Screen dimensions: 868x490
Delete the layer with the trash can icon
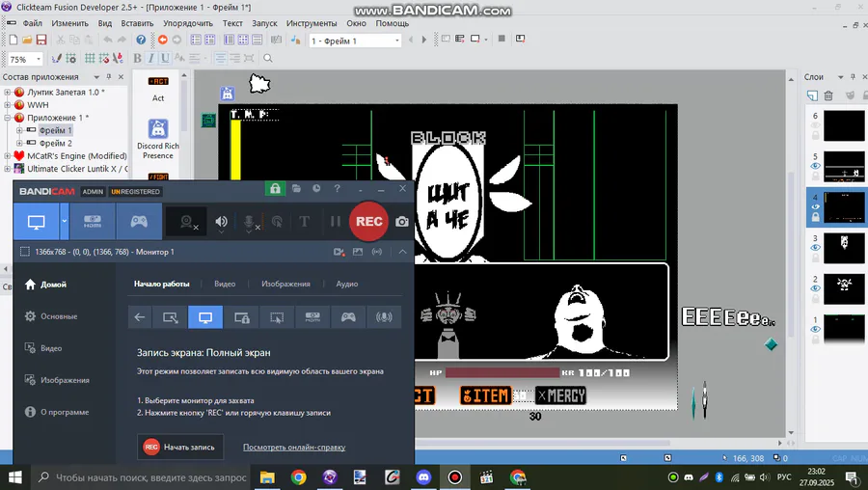pyautogui.click(x=828, y=95)
